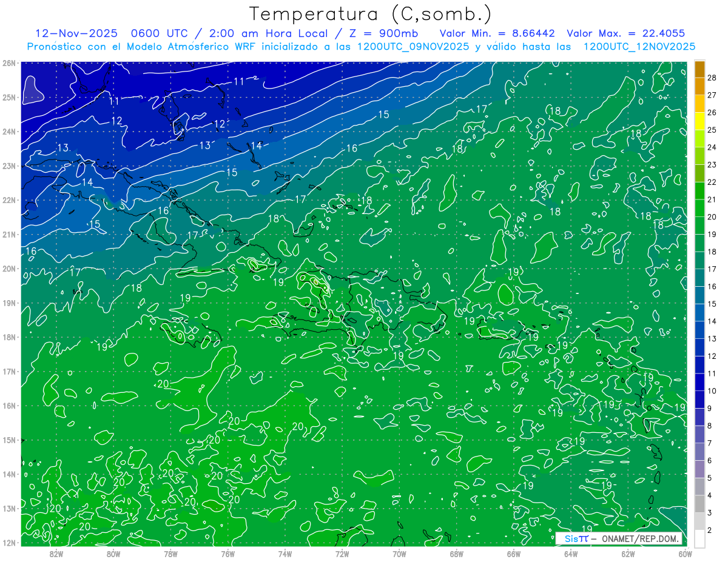Viewport: 728px width, 562px height.
Task: Click the color scale label 27
Action: pos(712,95)
